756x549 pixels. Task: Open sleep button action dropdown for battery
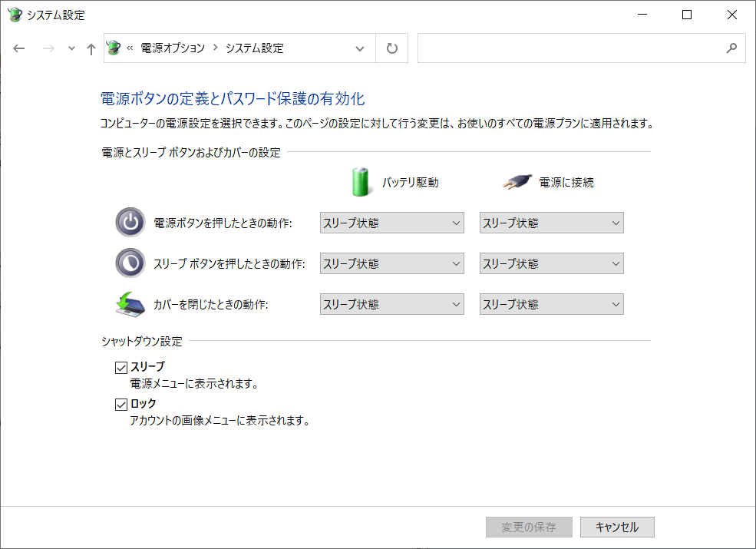392,263
